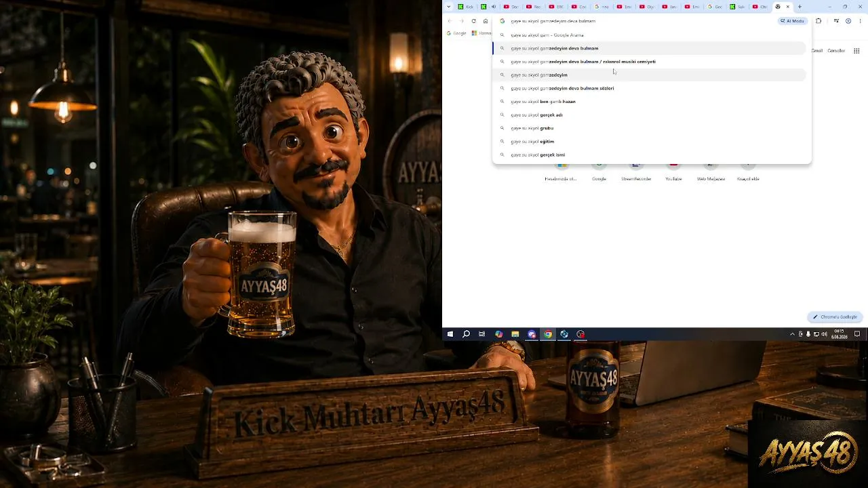The image size is (868, 488).
Task: Open the media control icon in toolbar
Action: pos(836,21)
